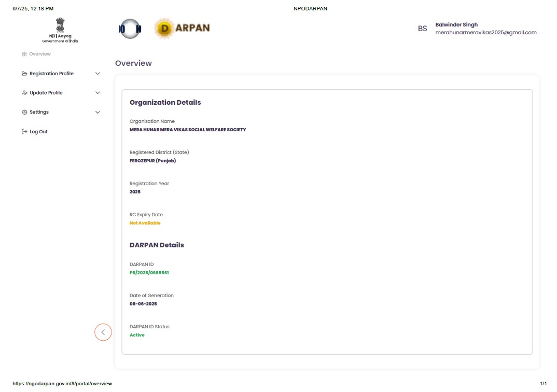The height and width of the screenshot is (392, 557).
Task: Click the ngodarpan.gov.in footer URL
Action: pyautogui.click(x=62, y=384)
